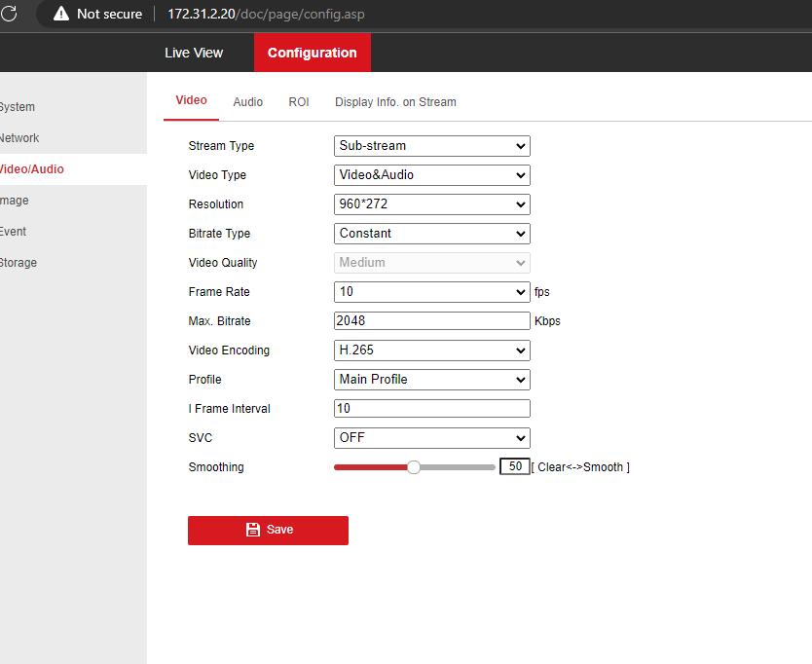
Task: Click the Smoothing slider handle
Action: tap(414, 466)
